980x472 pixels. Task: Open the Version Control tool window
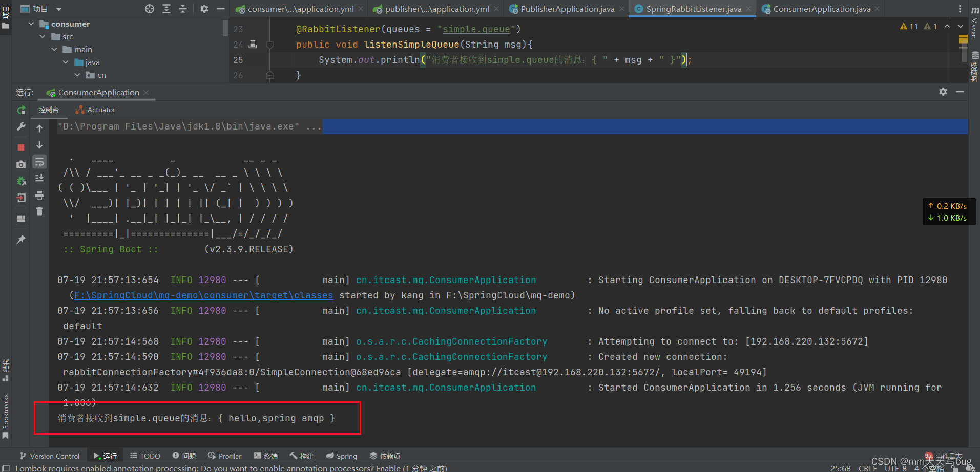tap(50, 456)
